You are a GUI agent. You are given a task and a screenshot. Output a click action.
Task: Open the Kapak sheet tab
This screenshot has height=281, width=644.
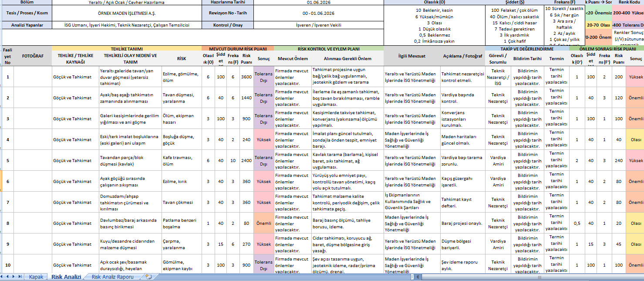pyautogui.click(x=36, y=277)
